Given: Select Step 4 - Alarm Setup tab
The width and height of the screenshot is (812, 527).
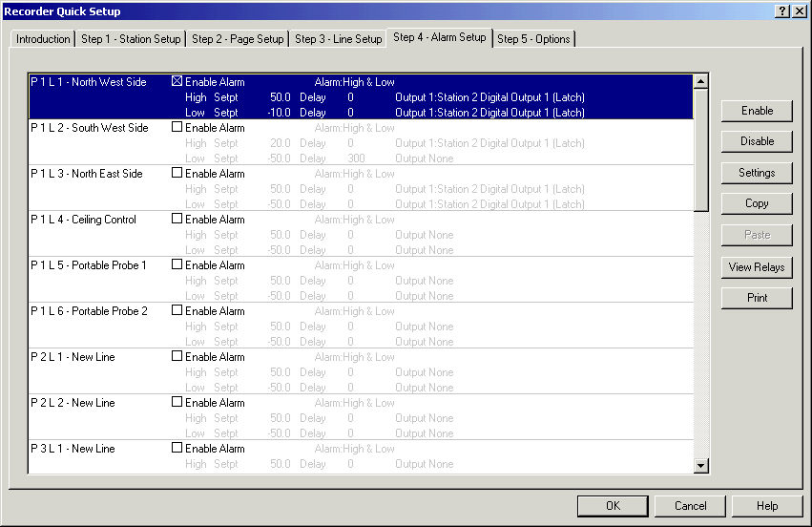Looking at the screenshot, I should pyautogui.click(x=440, y=37).
